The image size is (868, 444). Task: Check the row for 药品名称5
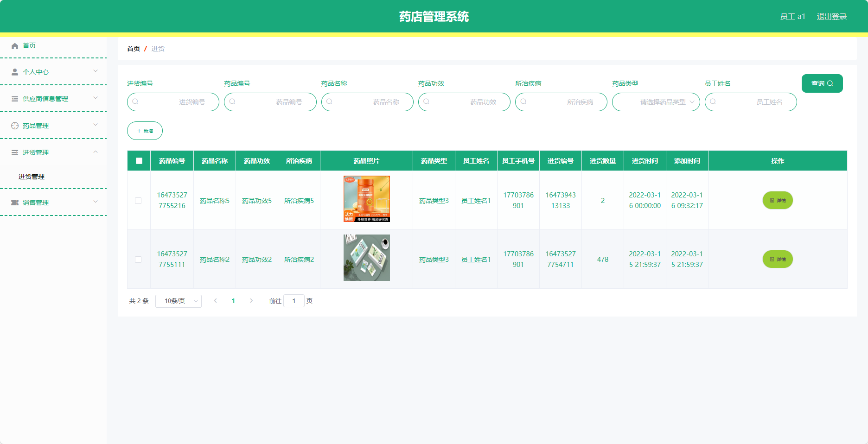point(138,201)
